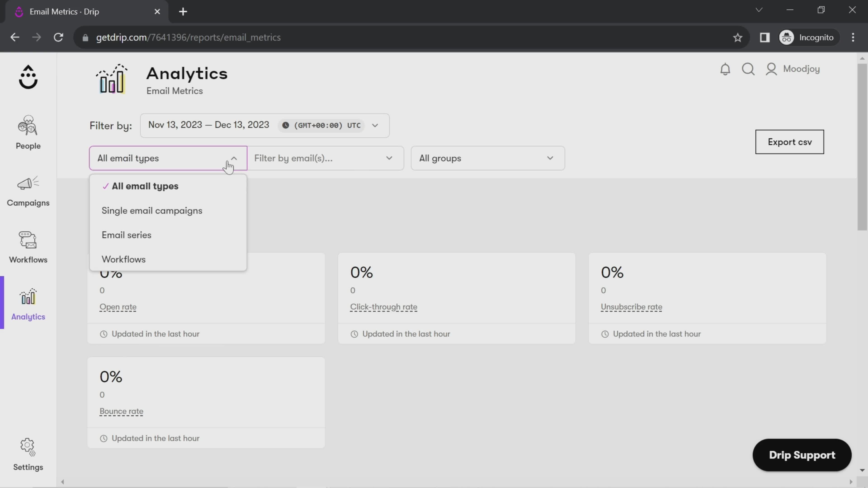
Task: Reload the page
Action: [x=59, y=37]
